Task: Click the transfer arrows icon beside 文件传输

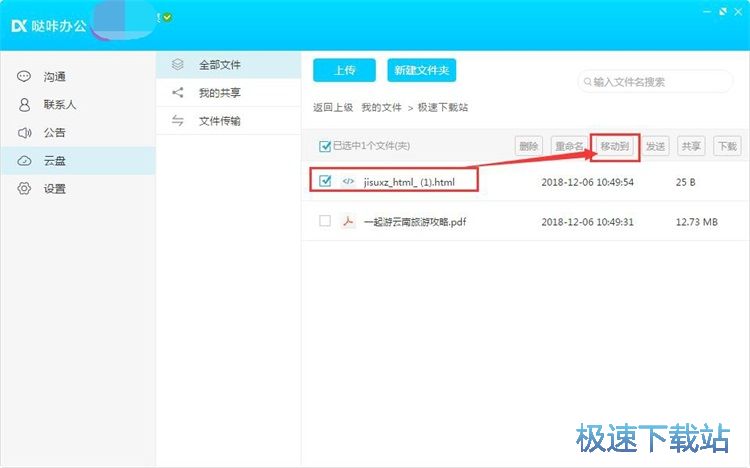Action: tap(177, 121)
